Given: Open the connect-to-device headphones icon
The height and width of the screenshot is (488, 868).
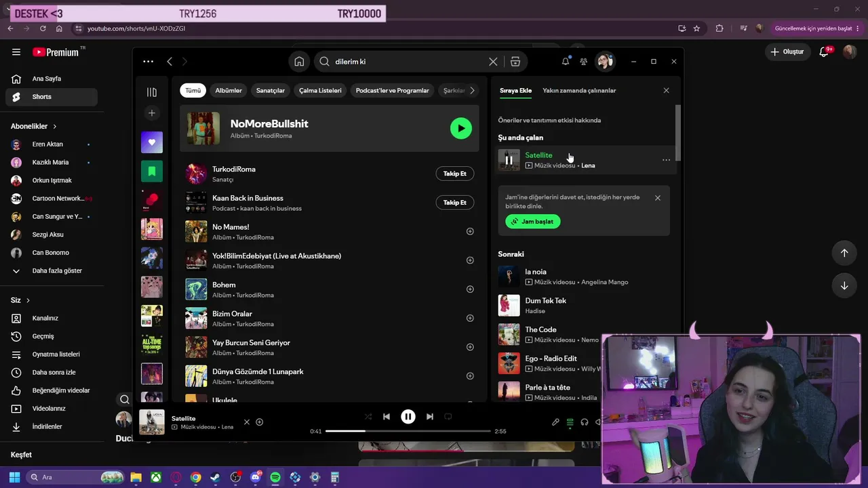Looking at the screenshot, I should point(585,422).
